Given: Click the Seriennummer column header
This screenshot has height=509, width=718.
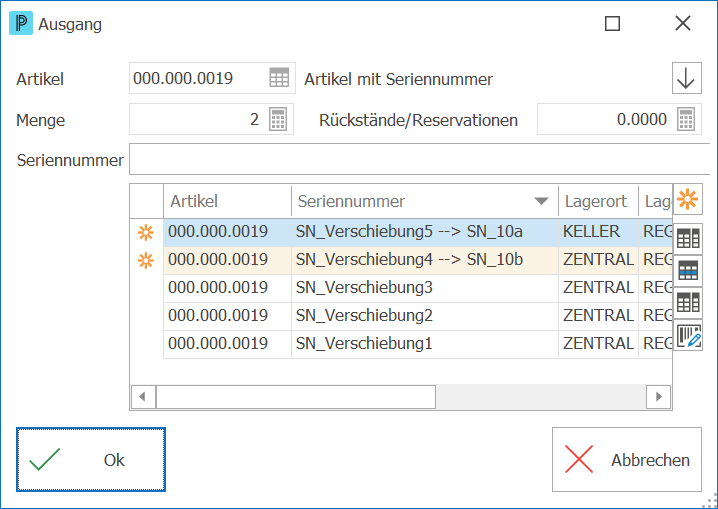Looking at the screenshot, I should (424, 201).
